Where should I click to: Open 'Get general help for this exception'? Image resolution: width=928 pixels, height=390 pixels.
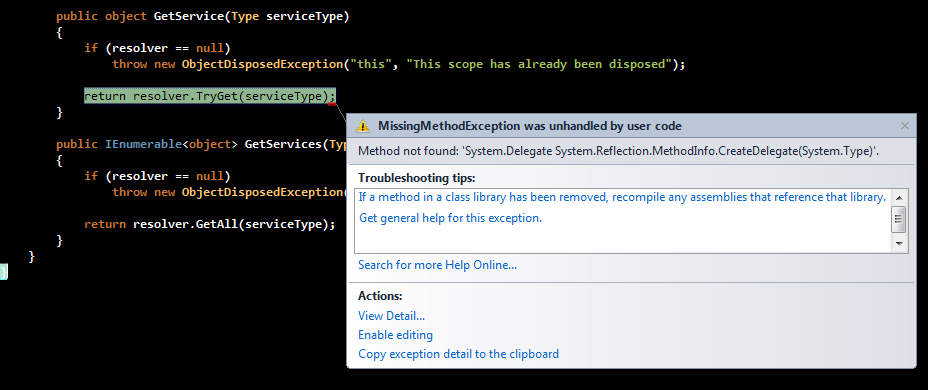450,218
